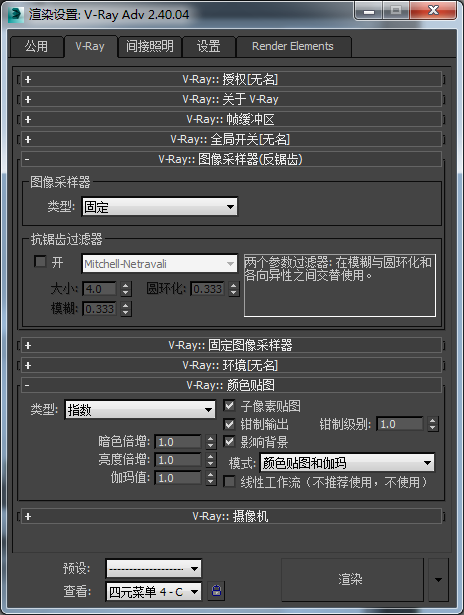Click the 模糊 spinner arrows

click(x=126, y=309)
